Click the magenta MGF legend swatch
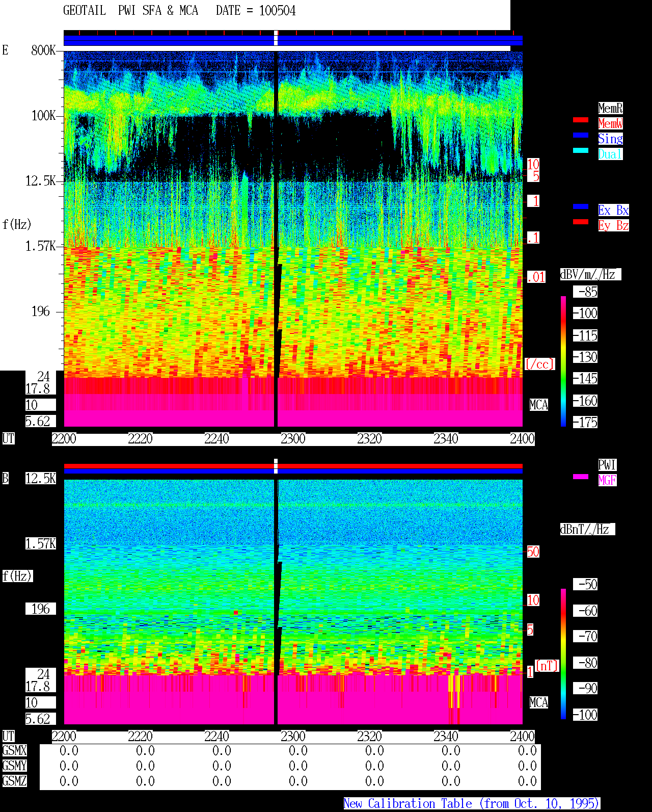Screen dimensions: 652x812 581,477
